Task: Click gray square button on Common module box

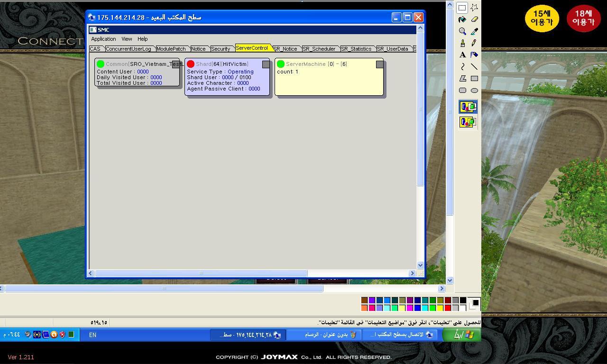Action: point(176,64)
